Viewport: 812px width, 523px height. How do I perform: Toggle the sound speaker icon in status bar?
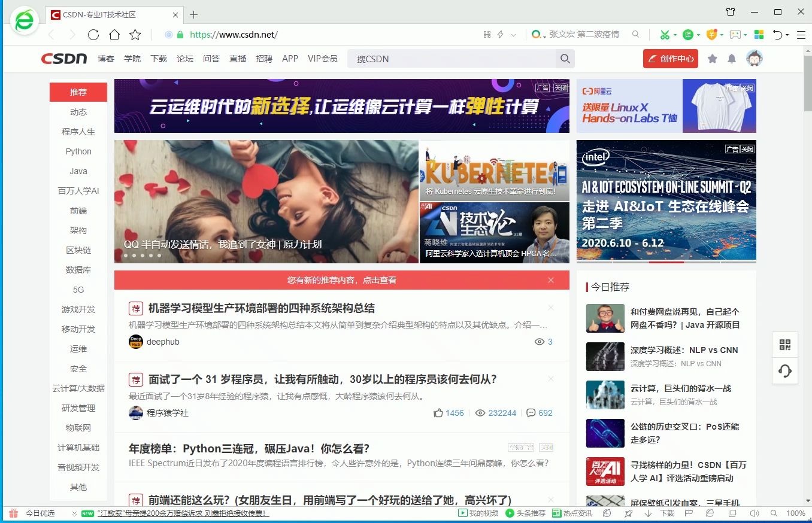tap(755, 513)
